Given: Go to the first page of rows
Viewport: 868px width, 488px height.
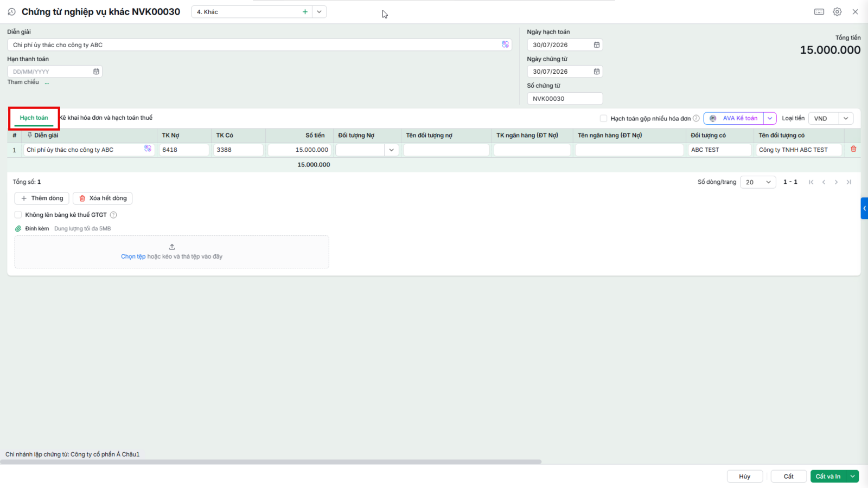Looking at the screenshot, I should tap(811, 182).
